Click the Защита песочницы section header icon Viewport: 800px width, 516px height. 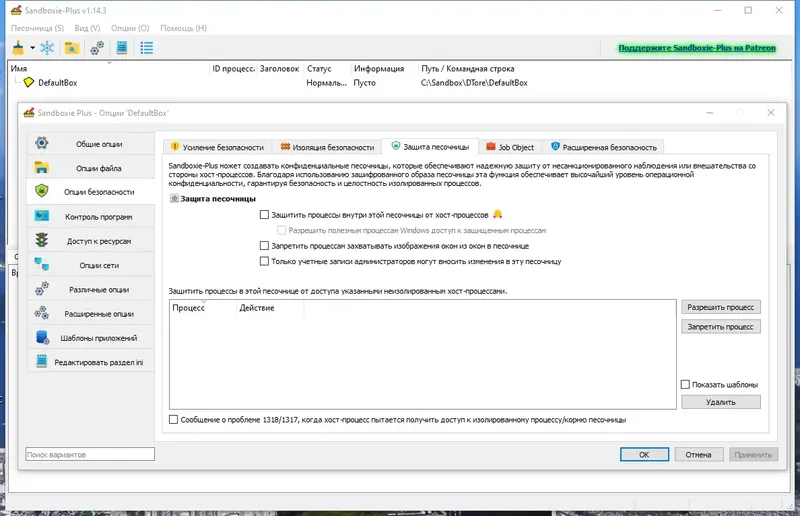coord(174,199)
